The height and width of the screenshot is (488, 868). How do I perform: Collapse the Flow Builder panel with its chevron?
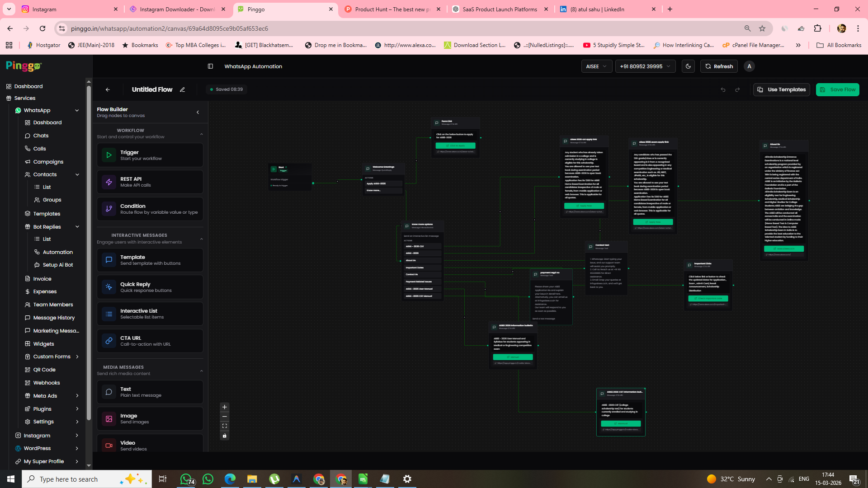pyautogui.click(x=198, y=112)
